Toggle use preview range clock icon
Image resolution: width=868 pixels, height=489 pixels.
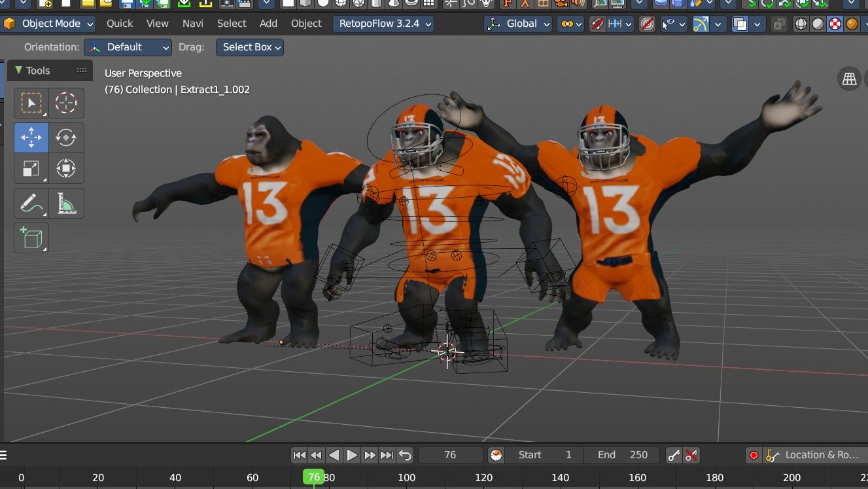pyautogui.click(x=496, y=455)
